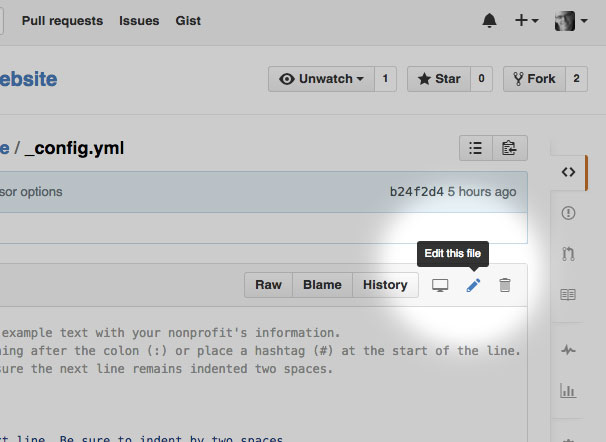Open the Code tab in the sidebar

click(568, 172)
